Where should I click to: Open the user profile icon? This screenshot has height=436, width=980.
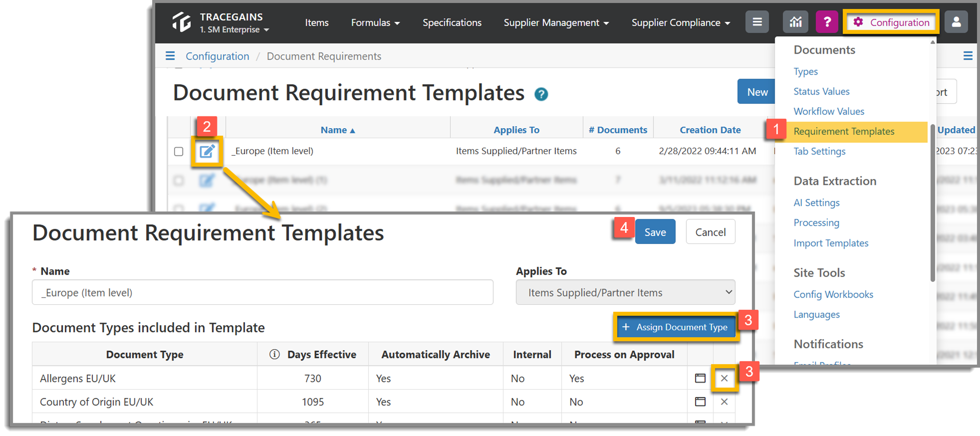(956, 22)
